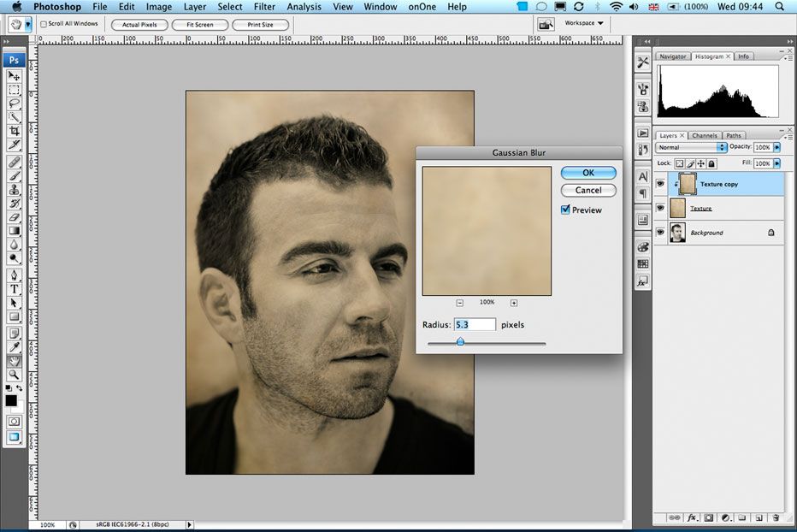This screenshot has height=532, width=797.
Task: Hide the Texture copy layer
Action: (x=660, y=184)
